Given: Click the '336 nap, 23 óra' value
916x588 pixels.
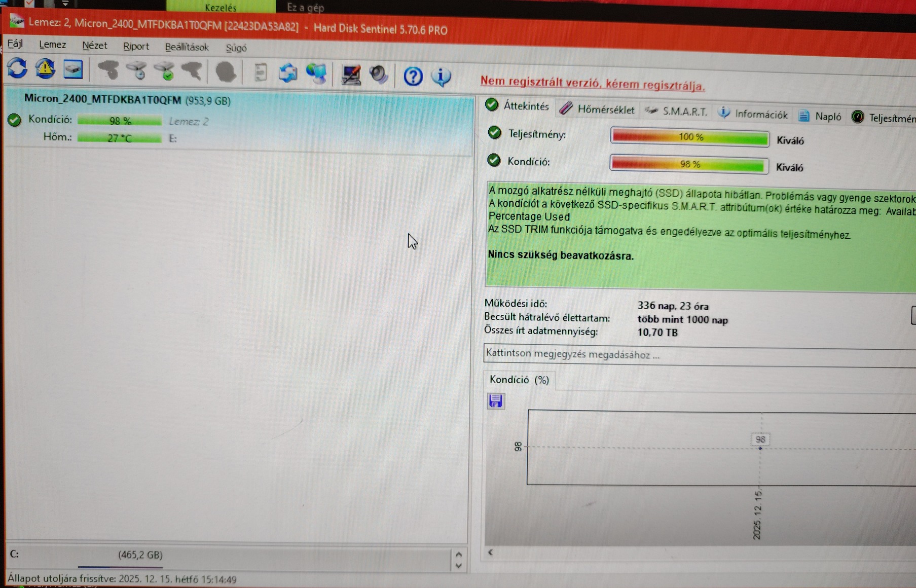Looking at the screenshot, I should pos(673,306).
